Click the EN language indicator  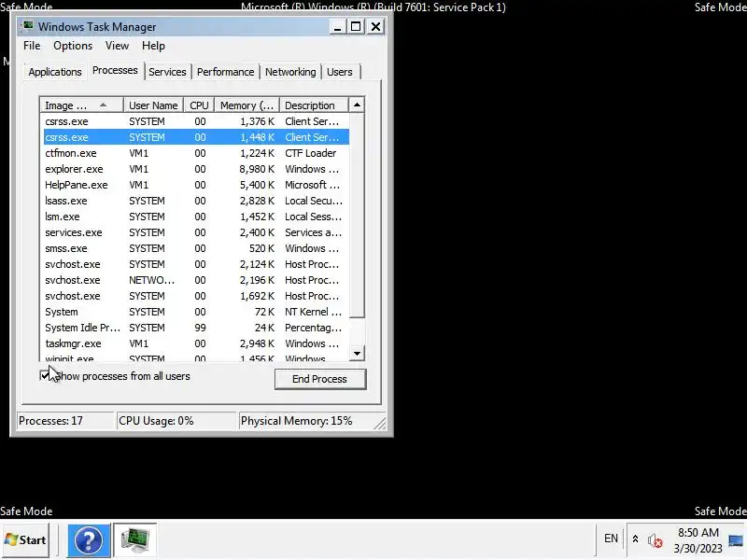[611, 539]
